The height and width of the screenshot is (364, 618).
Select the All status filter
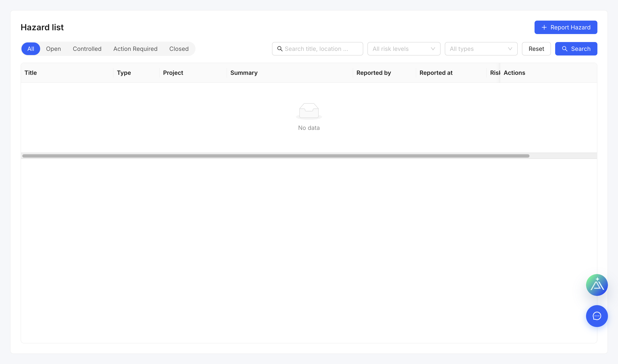click(31, 49)
